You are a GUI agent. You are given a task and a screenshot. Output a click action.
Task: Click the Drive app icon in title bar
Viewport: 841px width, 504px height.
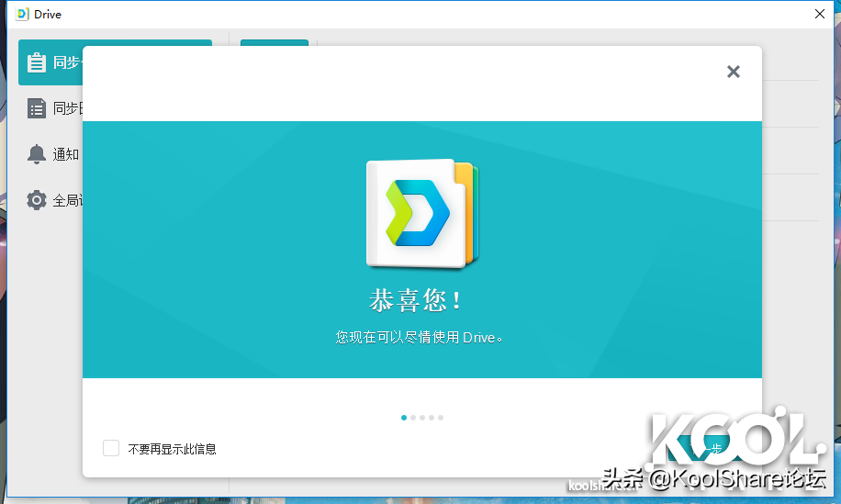pyautogui.click(x=23, y=15)
